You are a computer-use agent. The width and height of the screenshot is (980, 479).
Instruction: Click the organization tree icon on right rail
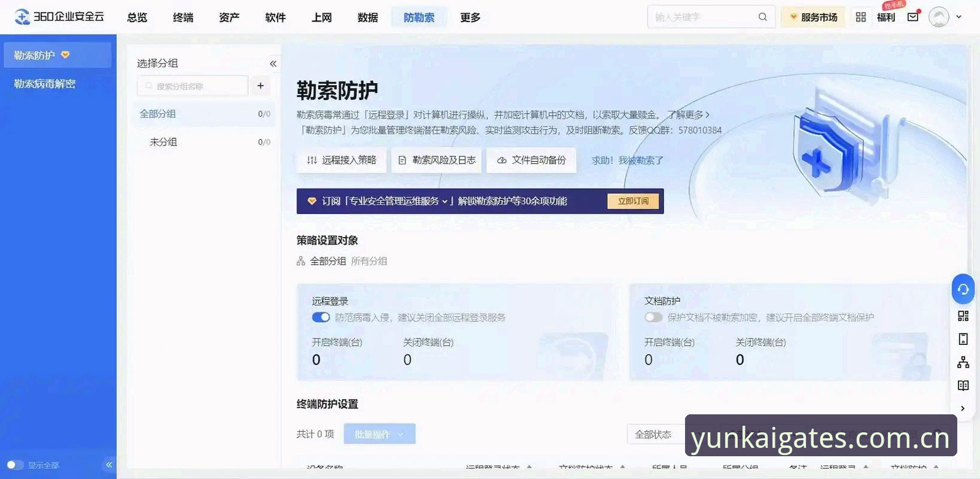963,362
